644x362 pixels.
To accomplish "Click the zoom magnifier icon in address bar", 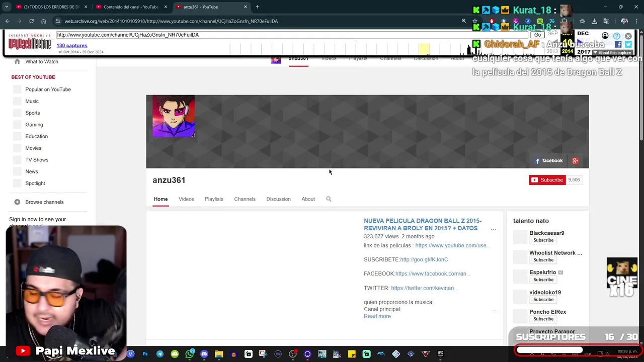I will pyautogui.click(x=464, y=21).
